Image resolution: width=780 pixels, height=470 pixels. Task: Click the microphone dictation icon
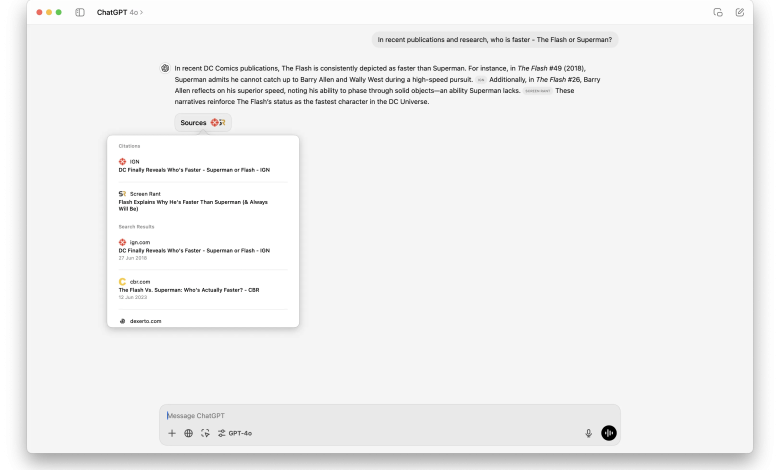(588, 433)
